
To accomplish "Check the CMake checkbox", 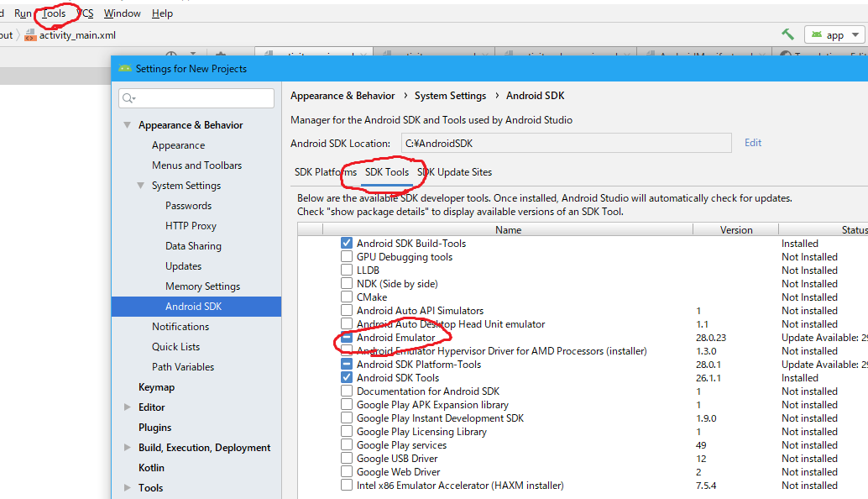I will click(x=347, y=297).
